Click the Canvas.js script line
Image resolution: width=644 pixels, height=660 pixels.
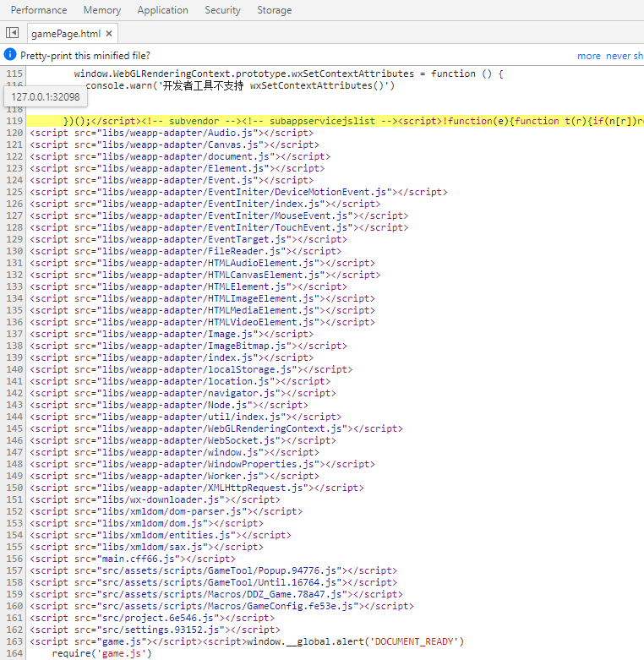pos(174,145)
